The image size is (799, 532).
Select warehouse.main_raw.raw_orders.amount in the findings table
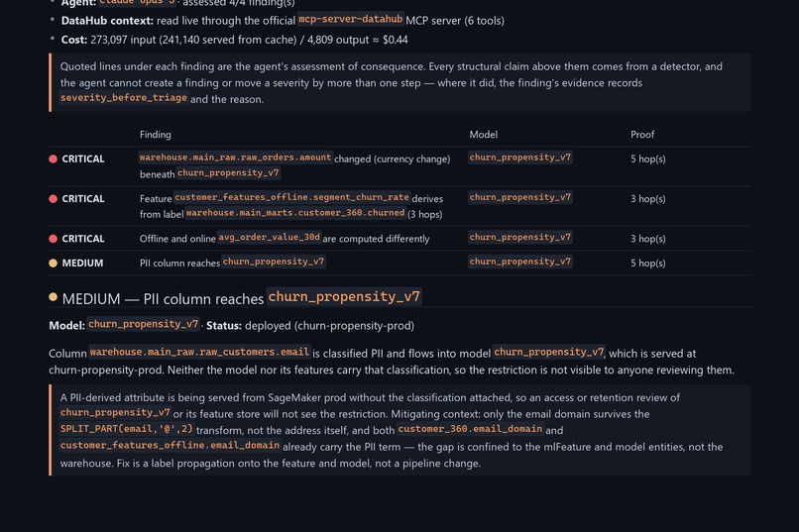pos(235,158)
